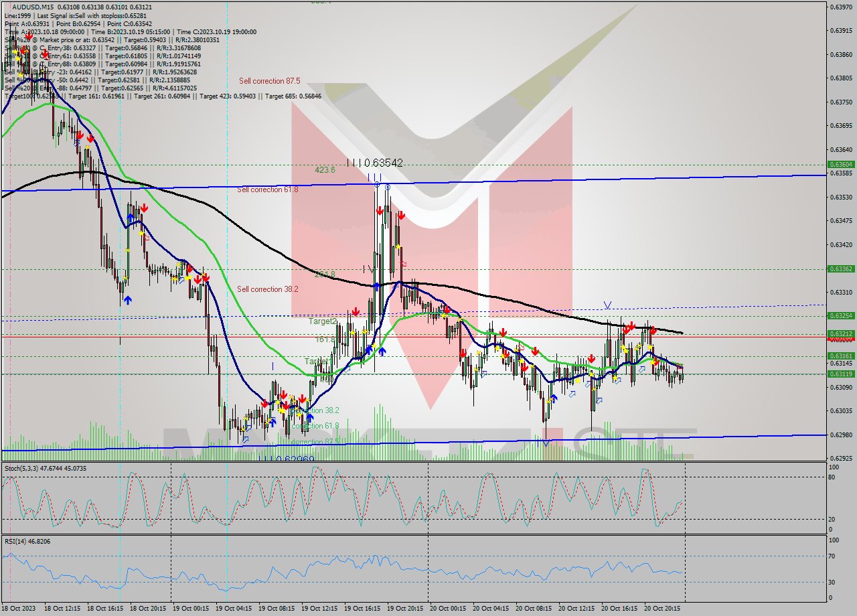Viewport: 857px width, 616px height.
Task: Click the blue V checkmark symbol above the 20 Oct candles
Action: (x=607, y=305)
